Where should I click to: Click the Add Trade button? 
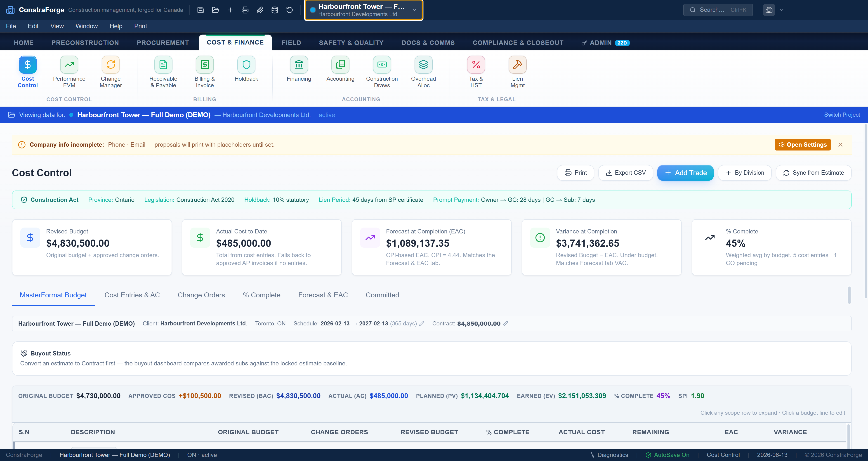685,173
